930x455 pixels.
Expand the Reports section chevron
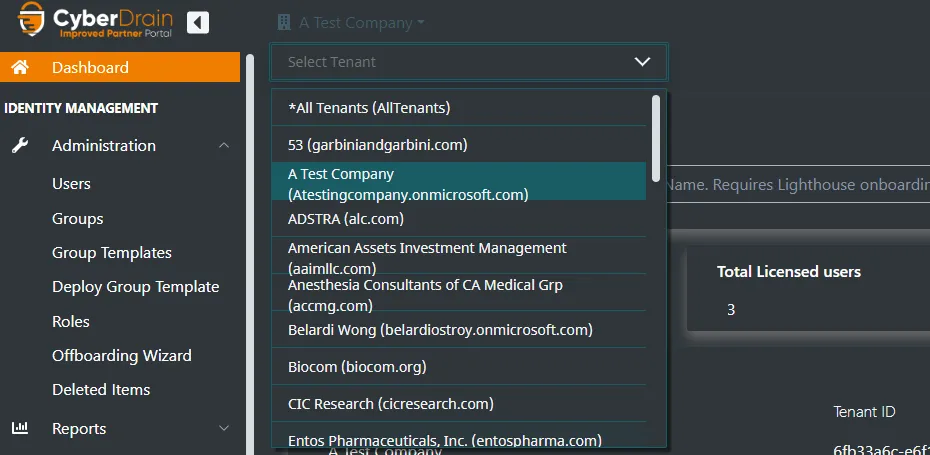click(x=224, y=428)
